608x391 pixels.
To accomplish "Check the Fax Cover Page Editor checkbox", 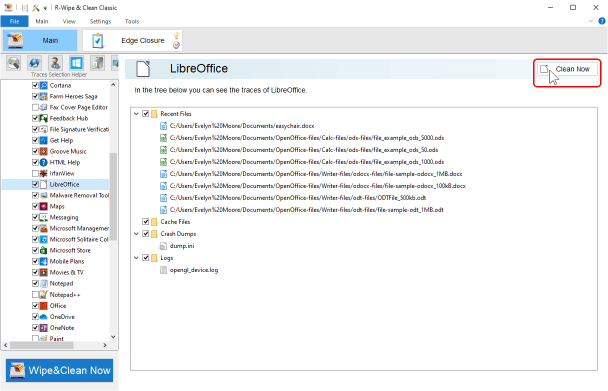I will pyautogui.click(x=35, y=107).
